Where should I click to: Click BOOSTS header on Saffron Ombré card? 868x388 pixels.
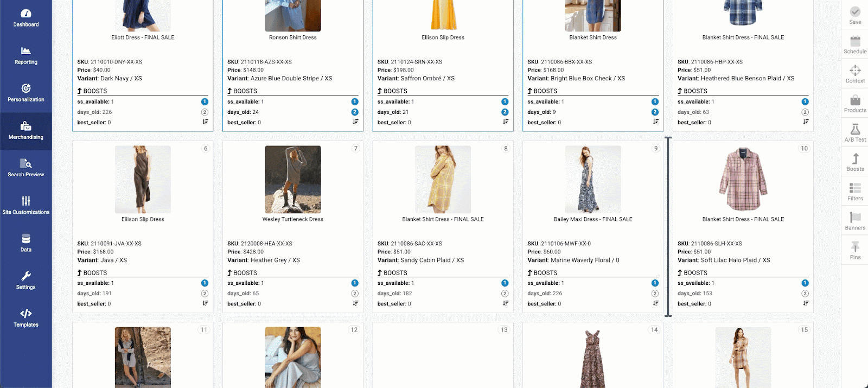(x=392, y=91)
